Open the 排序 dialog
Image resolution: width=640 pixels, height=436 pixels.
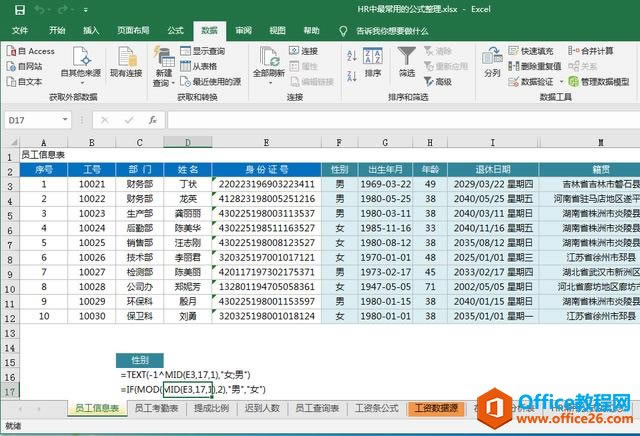coord(373,62)
